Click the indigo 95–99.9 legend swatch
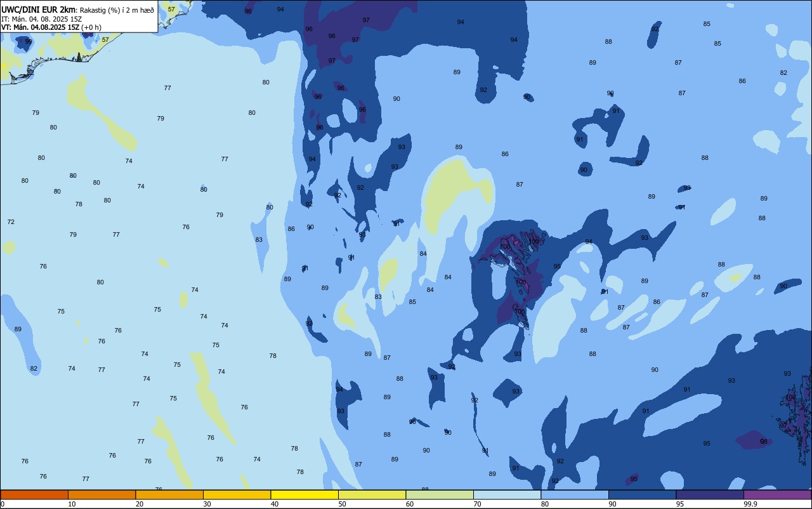The width and height of the screenshot is (812, 509). pyautogui.click(x=710, y=494)
